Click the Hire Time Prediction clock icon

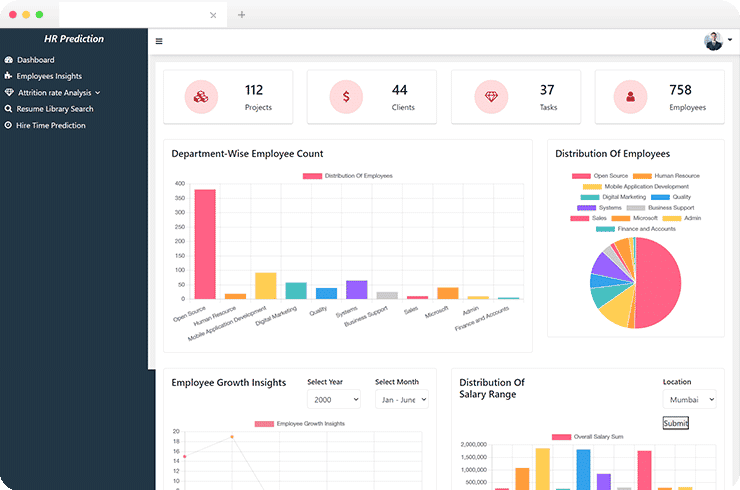coord(9,125)
